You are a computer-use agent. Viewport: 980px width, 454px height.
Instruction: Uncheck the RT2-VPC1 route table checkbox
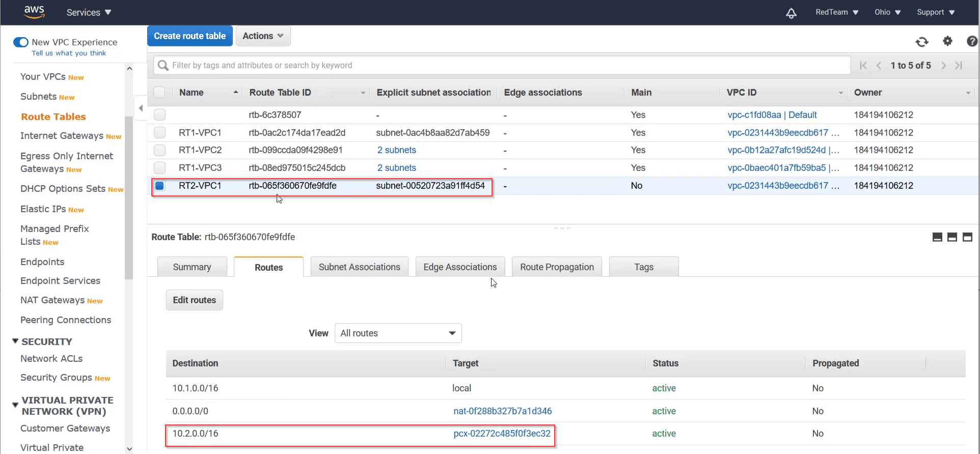click(160, 186)
